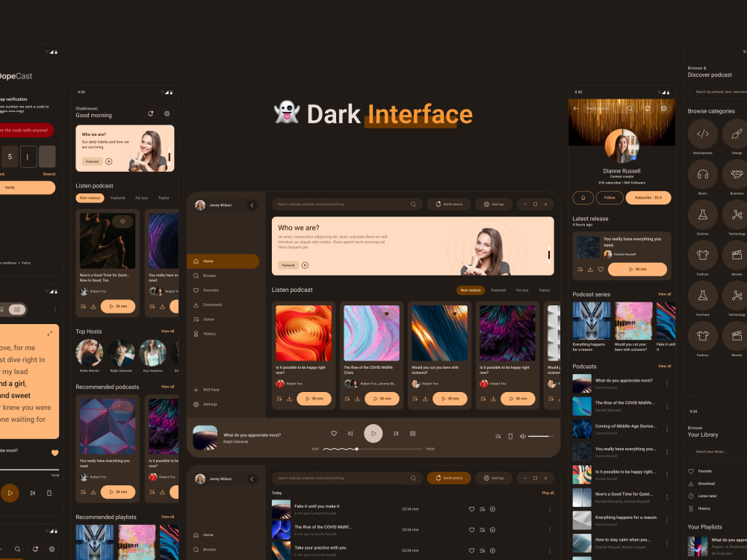Open Ralph Edwards avatar in Top Hosts
Viewport: 747px width, 560px height.
[121, 353]
